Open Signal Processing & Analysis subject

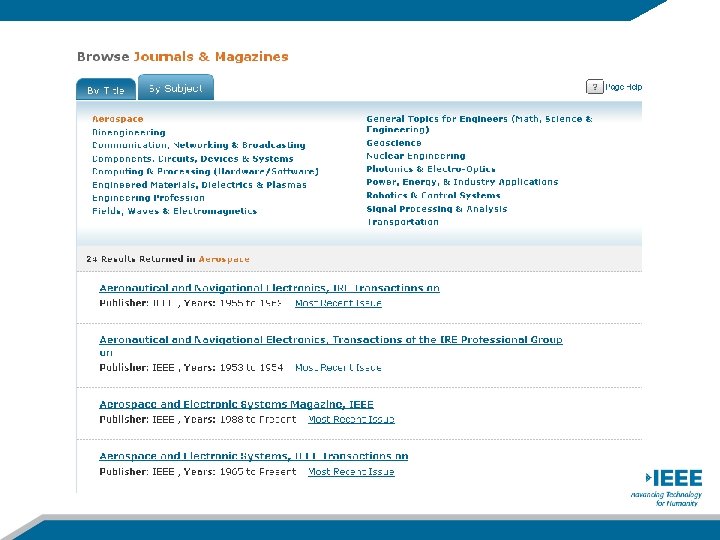(437, 208)
